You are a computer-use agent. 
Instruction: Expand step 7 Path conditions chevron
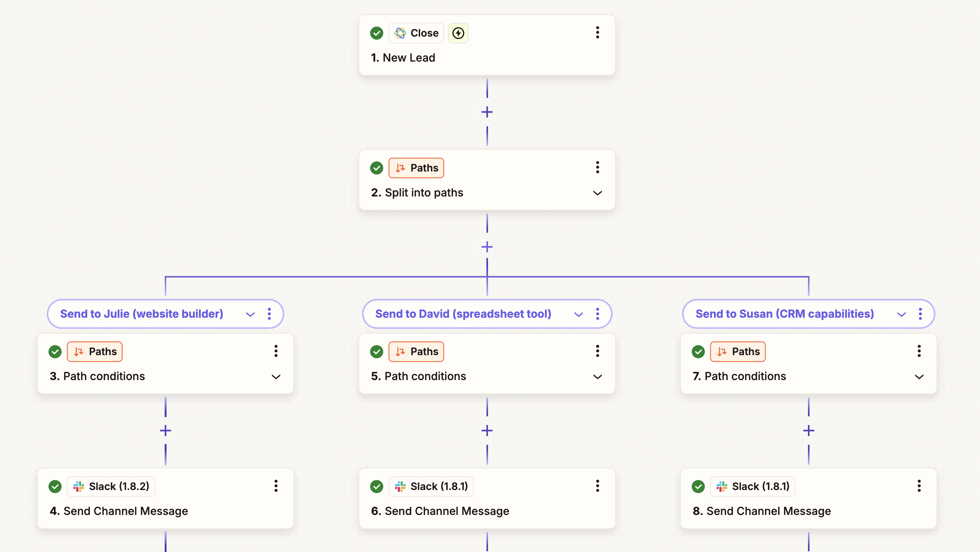click(x=919, y=377)
